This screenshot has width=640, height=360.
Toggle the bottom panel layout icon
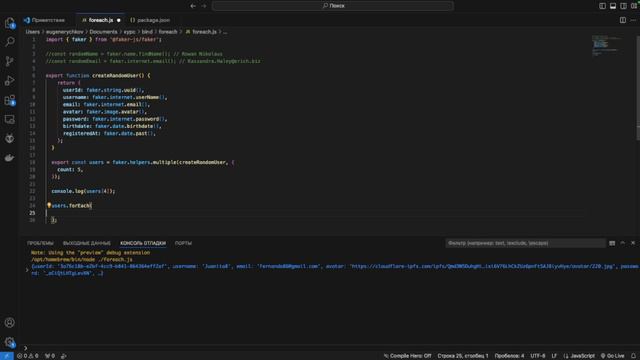(613, 6)
